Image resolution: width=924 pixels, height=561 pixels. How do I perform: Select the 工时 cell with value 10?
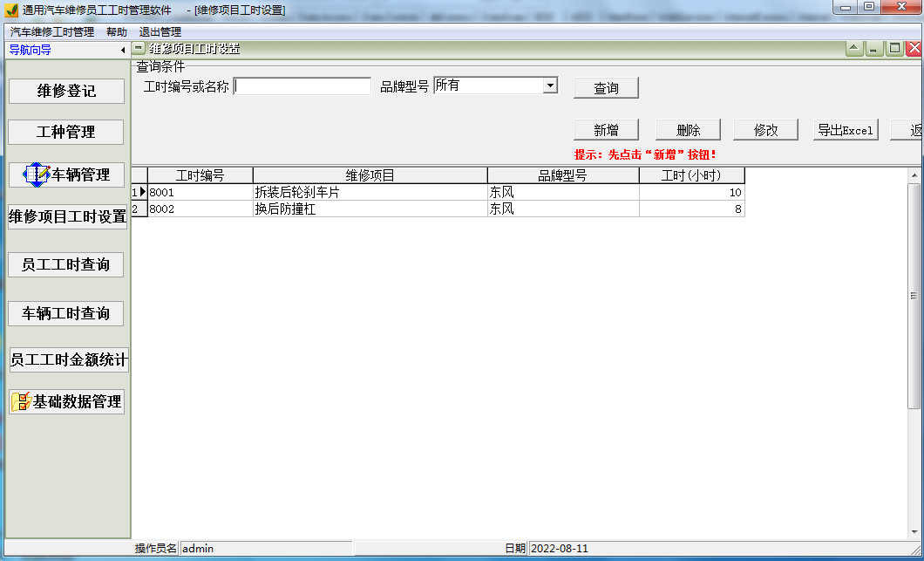click(x=692, y=192)
